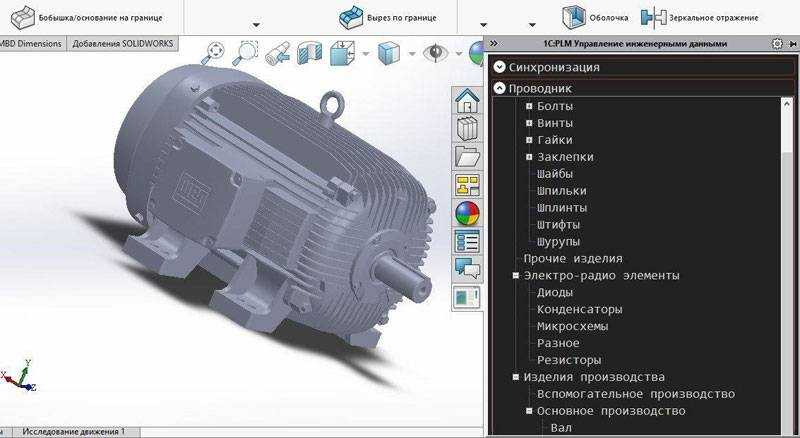800x438 pixels.
Task: Expand the Винты tree node
Action: pyautogui.click(x=529, y=123)
